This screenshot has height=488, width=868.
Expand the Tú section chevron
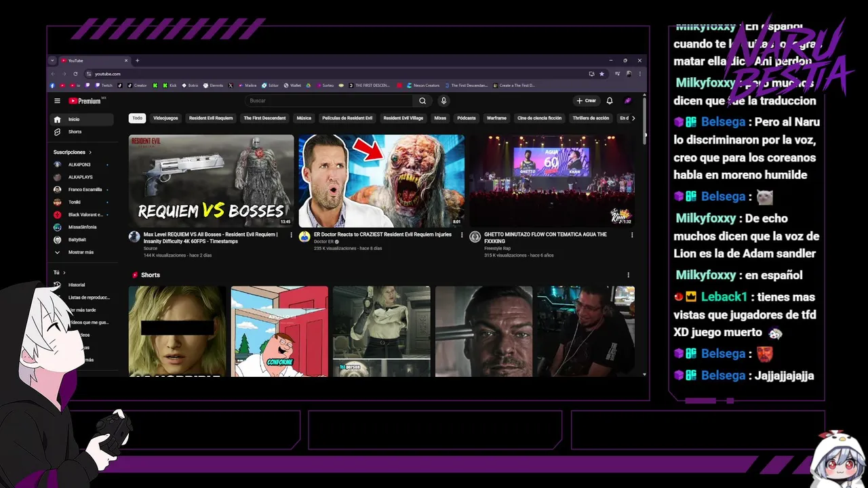click(x=64, y=272)
